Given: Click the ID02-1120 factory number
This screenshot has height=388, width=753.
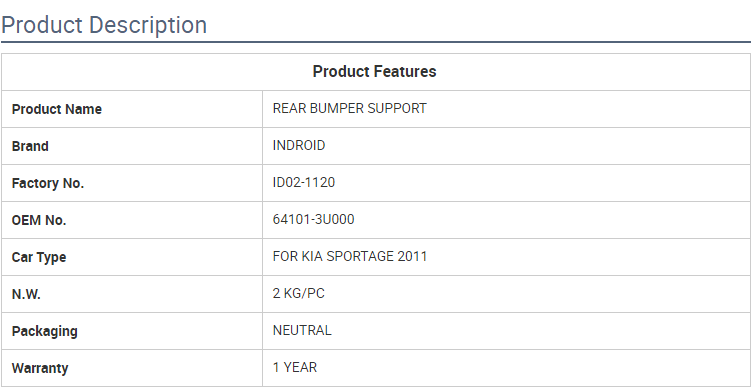Looking at the screenshot, I should (304, 182).
